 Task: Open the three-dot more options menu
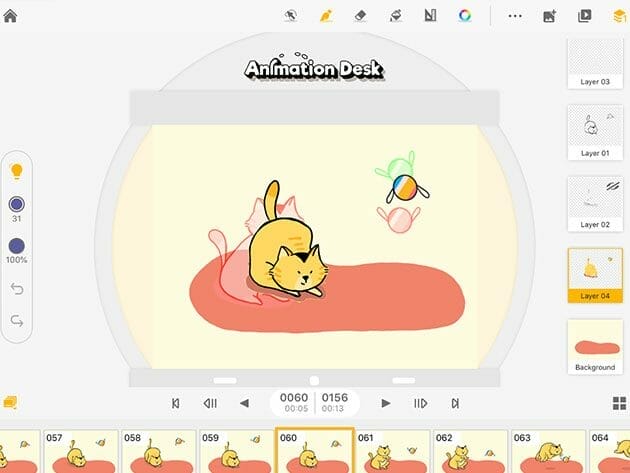515,16
